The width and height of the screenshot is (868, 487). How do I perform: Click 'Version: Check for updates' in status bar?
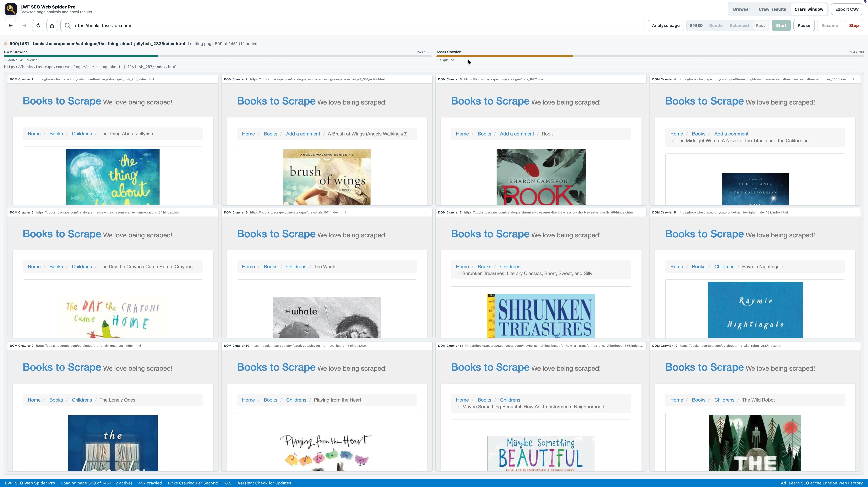[x=264, y=483]
